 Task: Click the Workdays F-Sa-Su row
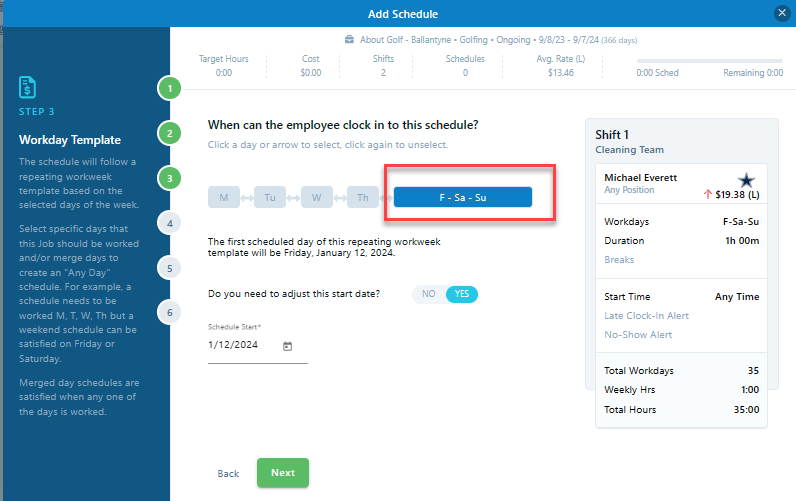pyautogui.click(x=681, y=222)
